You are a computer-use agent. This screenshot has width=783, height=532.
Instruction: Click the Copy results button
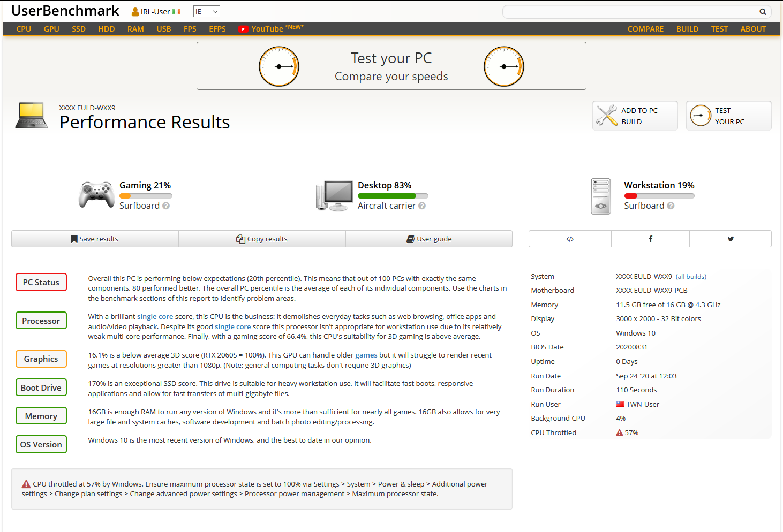click(x=262, y=239)
